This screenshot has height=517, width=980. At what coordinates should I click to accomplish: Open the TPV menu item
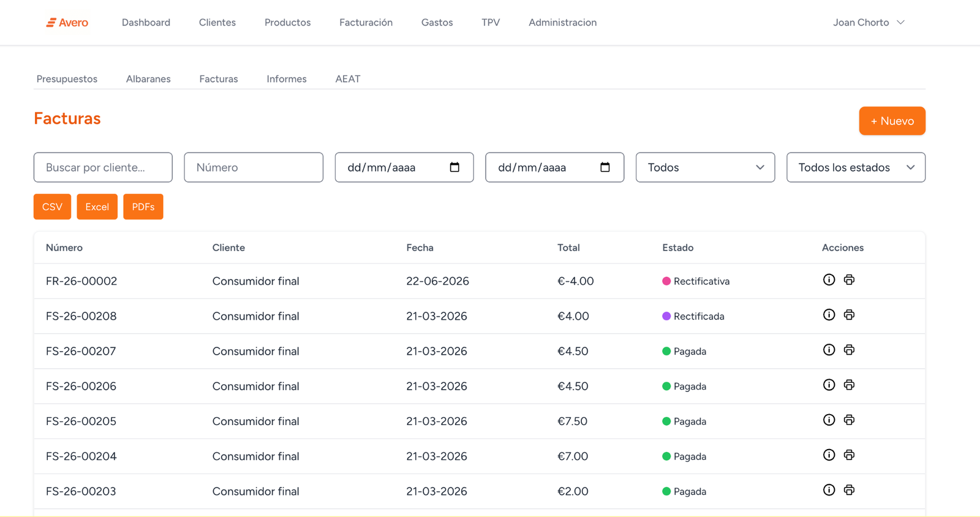coord(491,23)
